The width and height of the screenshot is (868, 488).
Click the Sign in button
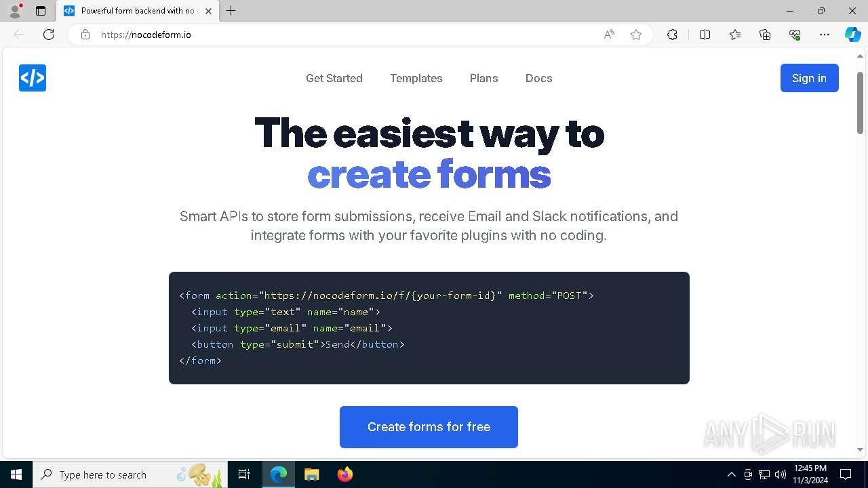point(810,78)
